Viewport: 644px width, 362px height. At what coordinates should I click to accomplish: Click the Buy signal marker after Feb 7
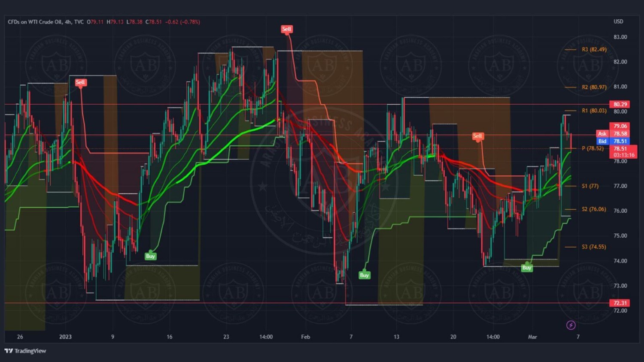pos(364,275)
